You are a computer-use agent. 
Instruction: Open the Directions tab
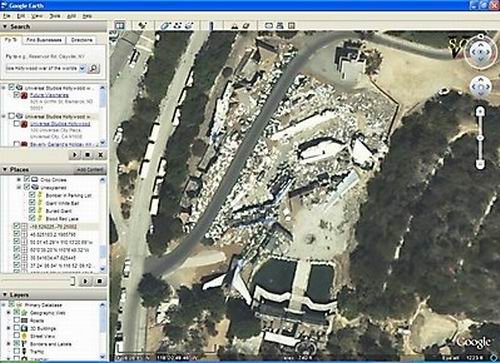tap(81, 40)
